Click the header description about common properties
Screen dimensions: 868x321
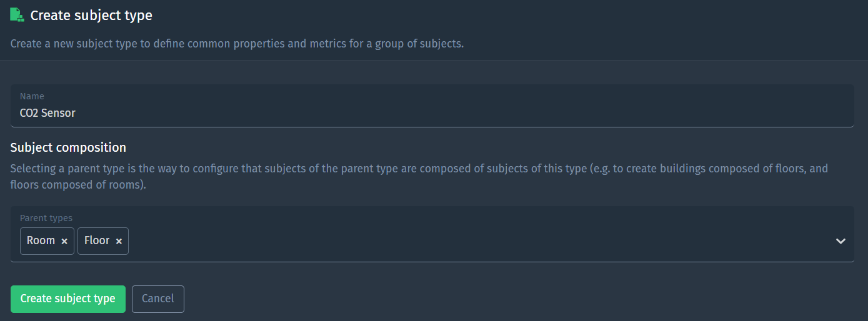tap(237, 44)
